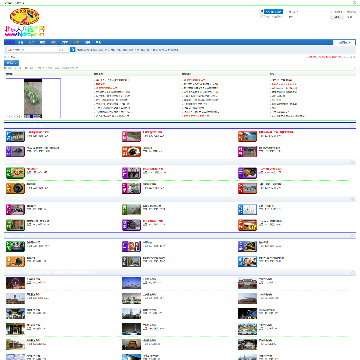Collapse the photo-thumbnail forum category using its header toggle
Viewport: 360px width, 360px height.
click(x=353, y=272)
